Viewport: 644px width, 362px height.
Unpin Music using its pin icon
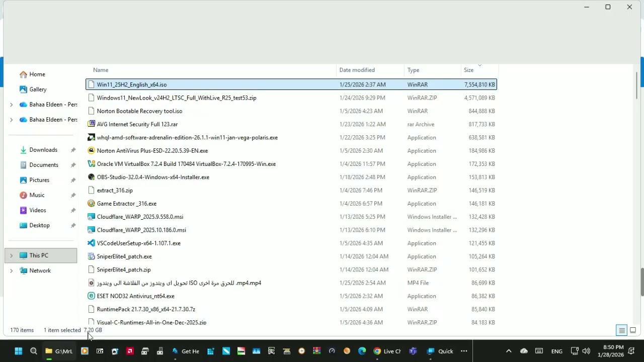tap(73, 195)
